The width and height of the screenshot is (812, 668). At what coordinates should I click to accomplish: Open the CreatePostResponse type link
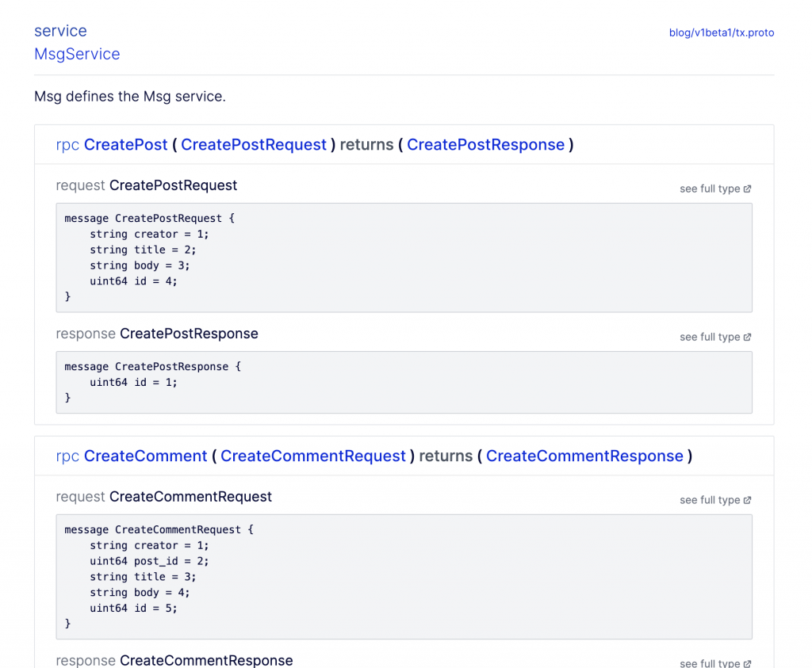(485, 144)
